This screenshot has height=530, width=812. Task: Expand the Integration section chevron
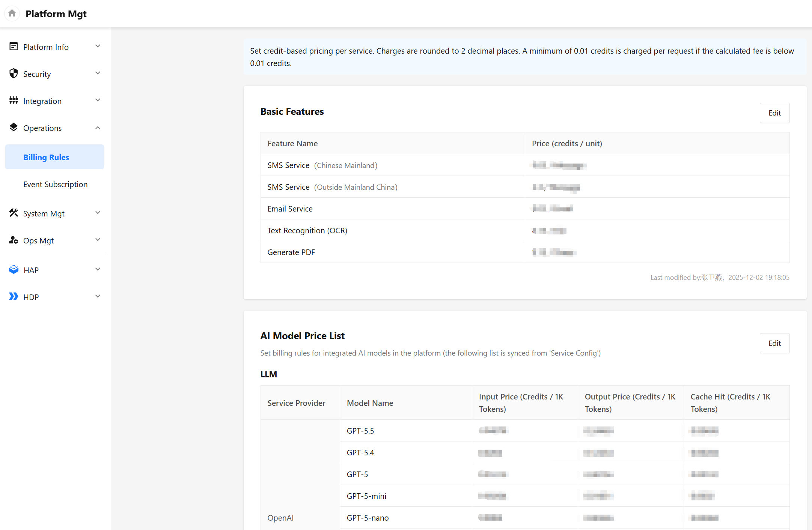[x=98, y=100]
